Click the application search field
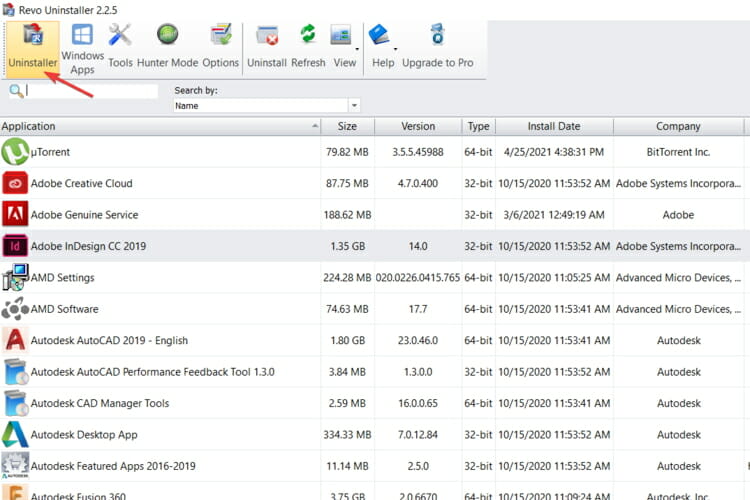 (91, 91)
